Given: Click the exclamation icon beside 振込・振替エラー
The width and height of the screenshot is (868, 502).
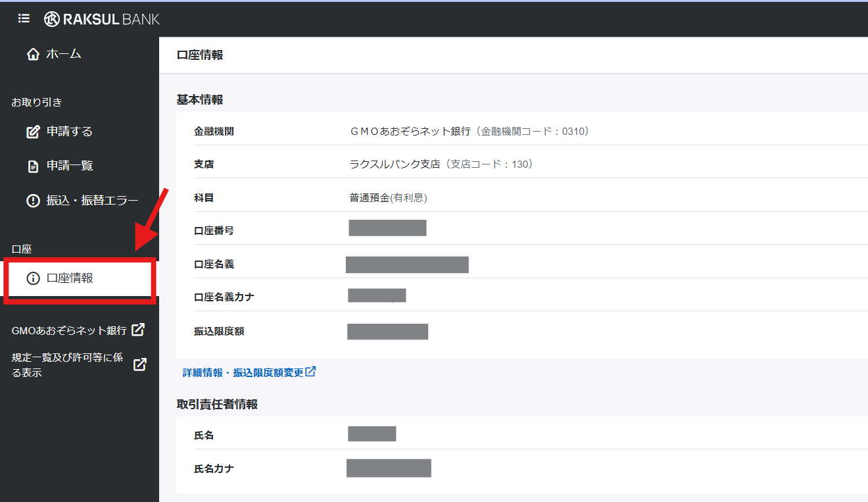Looking at the screenshot, I should [x=33, y=201].
